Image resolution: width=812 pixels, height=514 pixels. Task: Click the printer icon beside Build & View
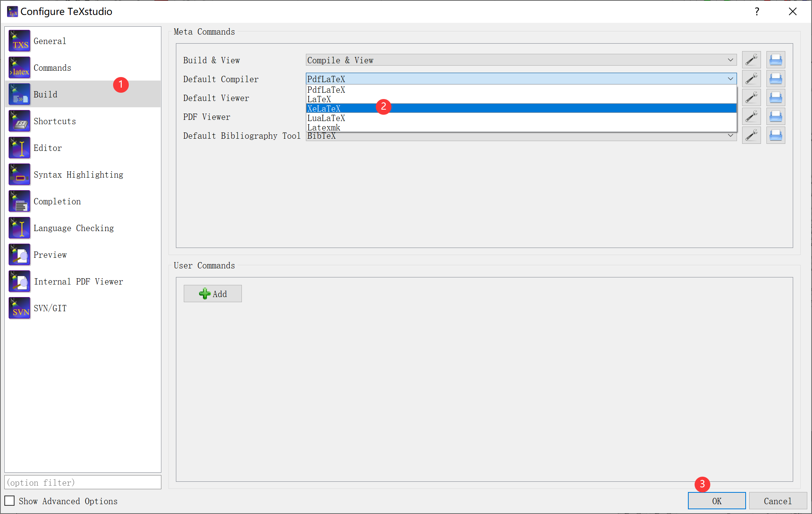[x=775, y=59]
